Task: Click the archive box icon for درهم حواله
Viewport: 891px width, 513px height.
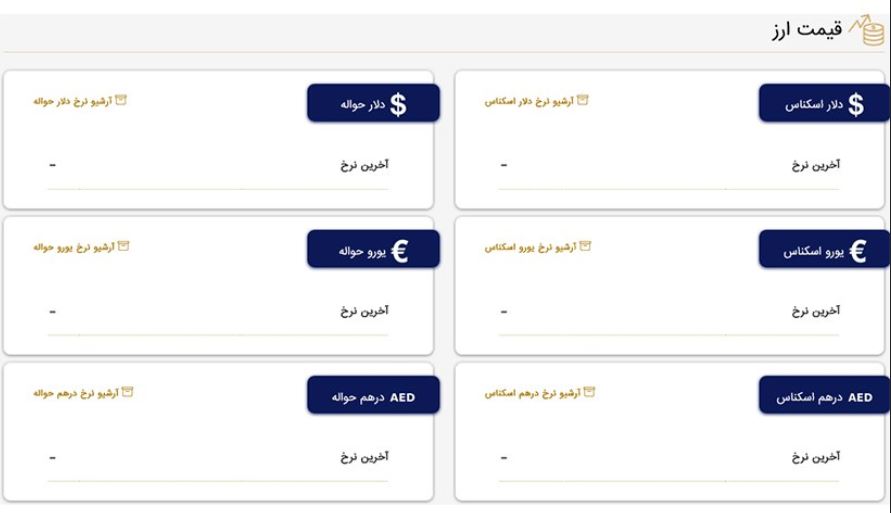Action: point(127,392)
